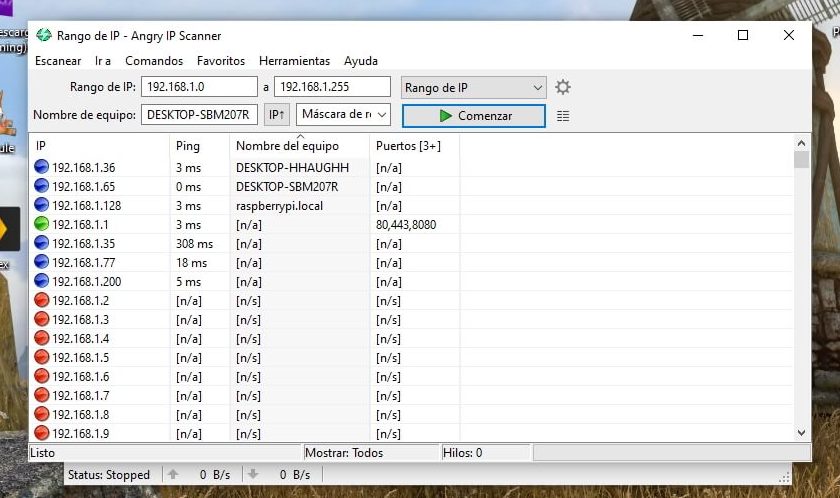Viewport: 840px width, 498px height.
Task: Open the fetchers column selector icon
Action: [562, 116]
